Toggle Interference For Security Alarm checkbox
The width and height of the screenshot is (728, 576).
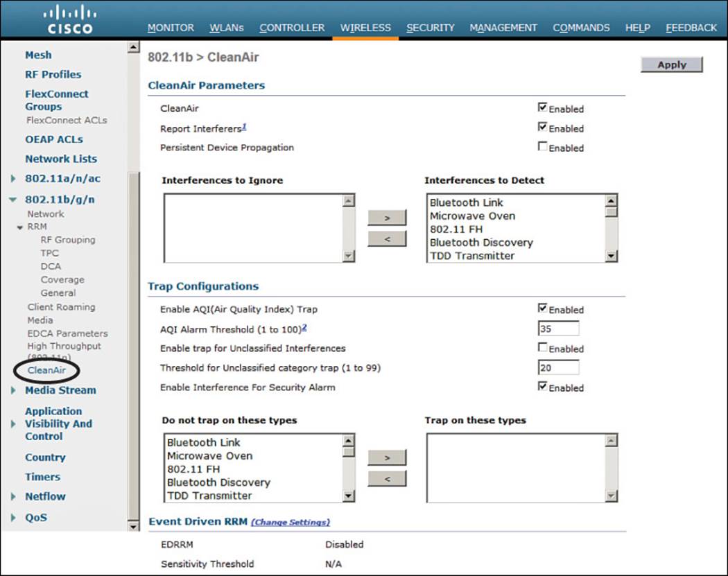542,385
